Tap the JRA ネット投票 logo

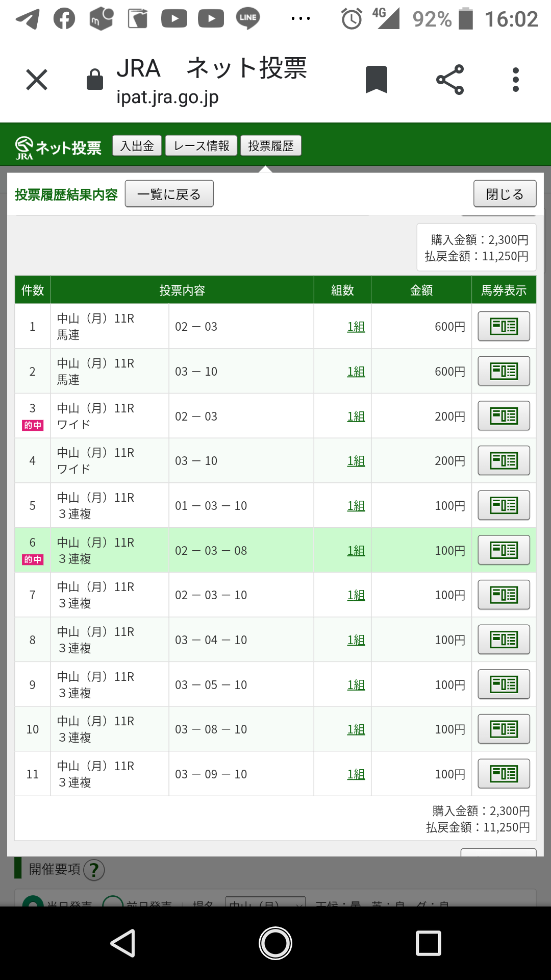(58, 148)
